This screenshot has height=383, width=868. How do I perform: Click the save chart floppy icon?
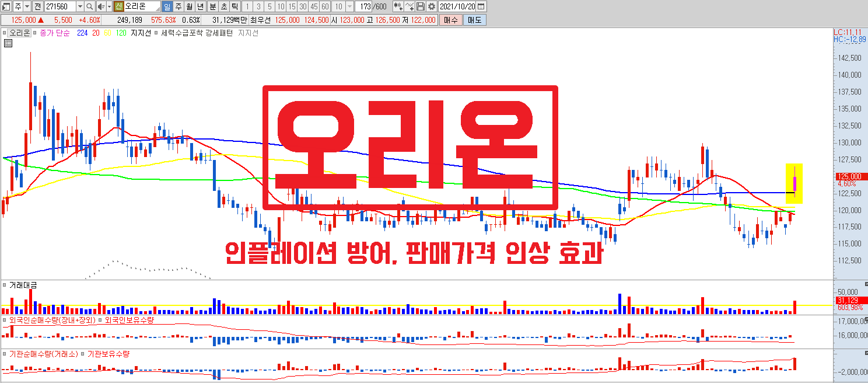[x=420, y=6]
